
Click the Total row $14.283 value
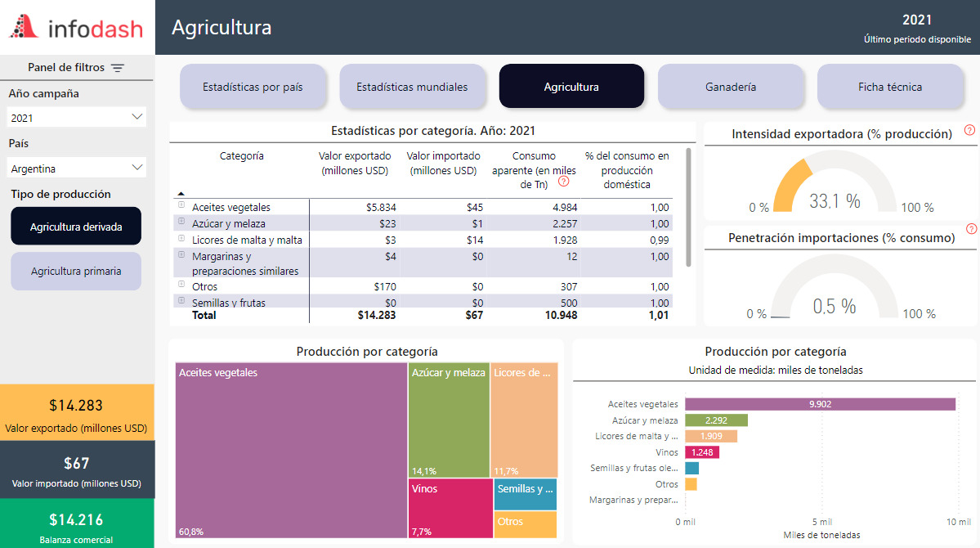(377, 315)
